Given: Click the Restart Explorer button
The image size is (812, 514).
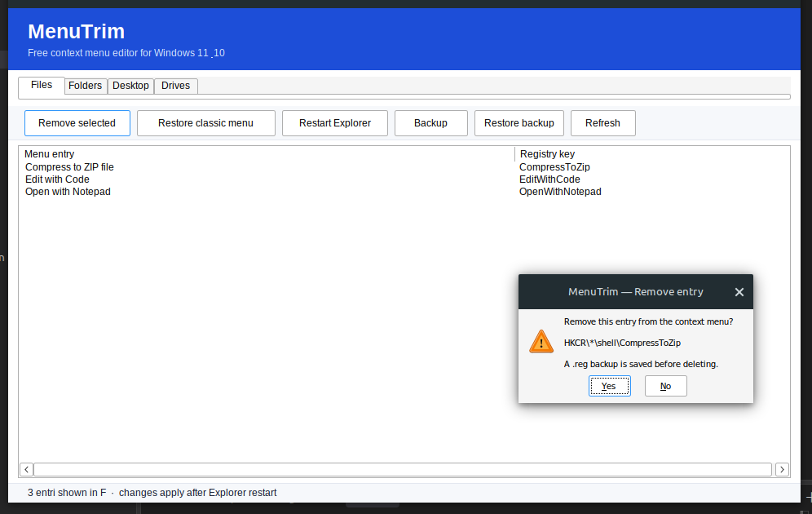Looking at the screenshot, I should (335, 123).
